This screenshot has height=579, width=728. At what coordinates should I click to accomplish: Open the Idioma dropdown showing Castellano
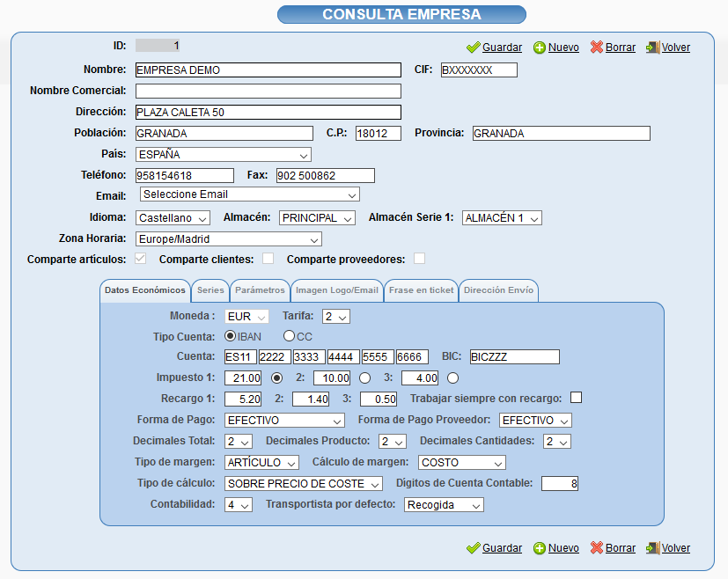coord(173,218)
